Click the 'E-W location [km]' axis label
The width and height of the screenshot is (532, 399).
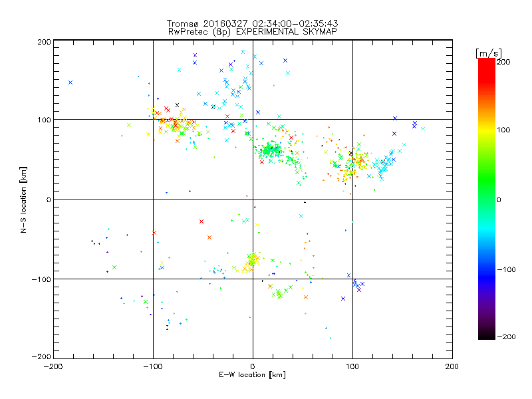[252, 374]
